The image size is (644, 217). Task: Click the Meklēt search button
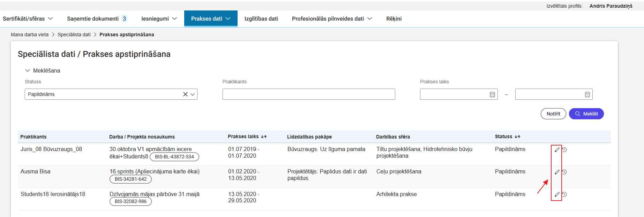[586, 113]
